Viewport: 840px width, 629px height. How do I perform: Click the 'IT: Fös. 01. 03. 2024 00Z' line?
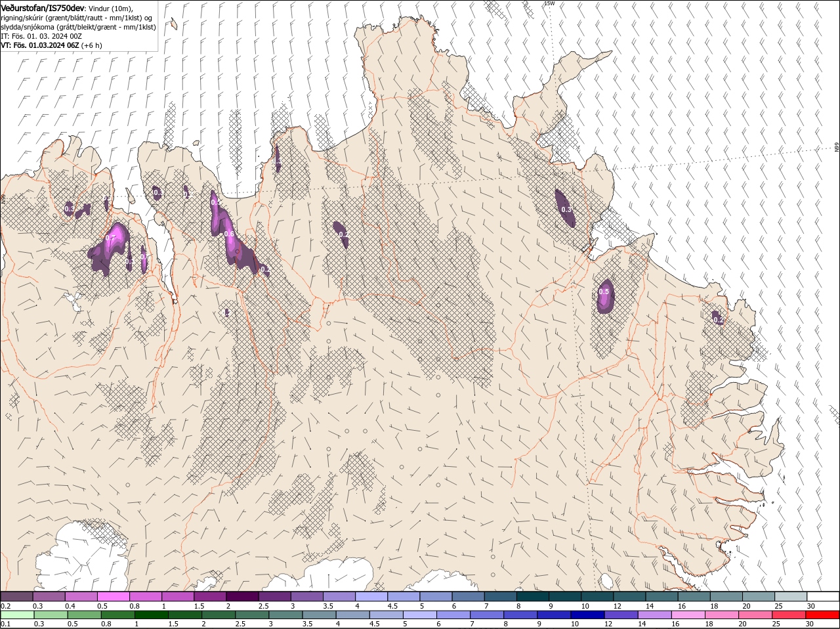[41, 36]
